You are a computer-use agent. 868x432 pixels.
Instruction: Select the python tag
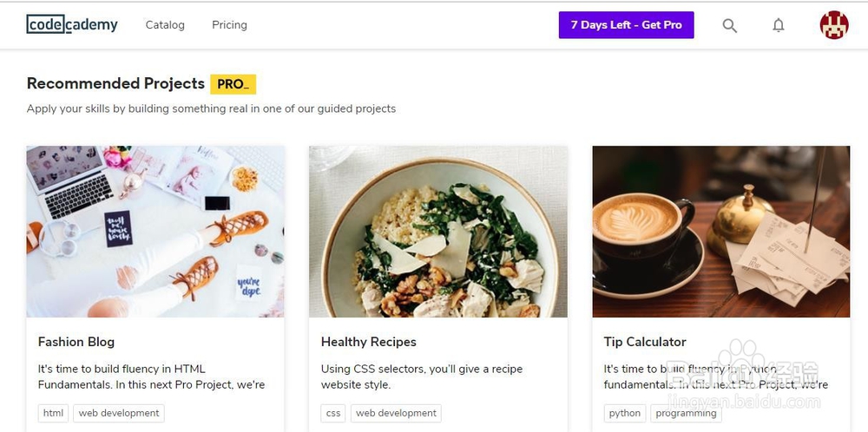(x=625, y=413)
